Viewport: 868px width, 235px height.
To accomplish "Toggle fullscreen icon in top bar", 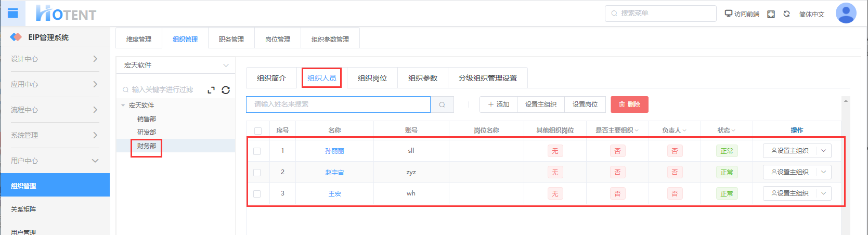I will coord(771,14).
